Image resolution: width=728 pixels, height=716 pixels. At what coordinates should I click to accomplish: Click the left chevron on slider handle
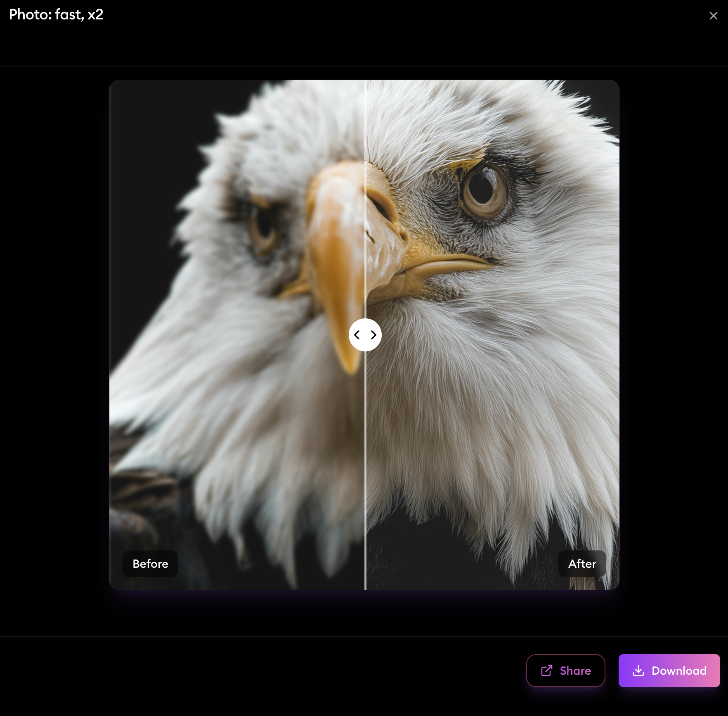click(x=357, y=335)
